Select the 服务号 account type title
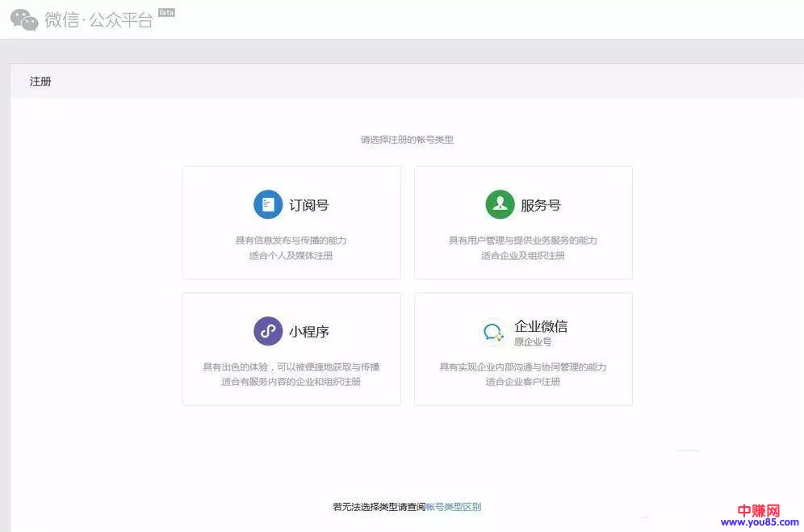804x532 pixels. [x=541, y=205]
